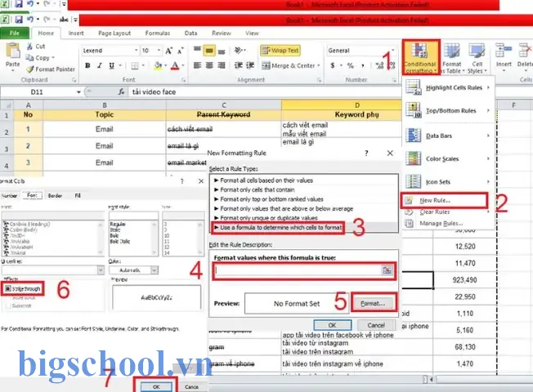This screenshot has height=392, width=533.
Task: Toggle italic formatting
Action: pos(100,65)
